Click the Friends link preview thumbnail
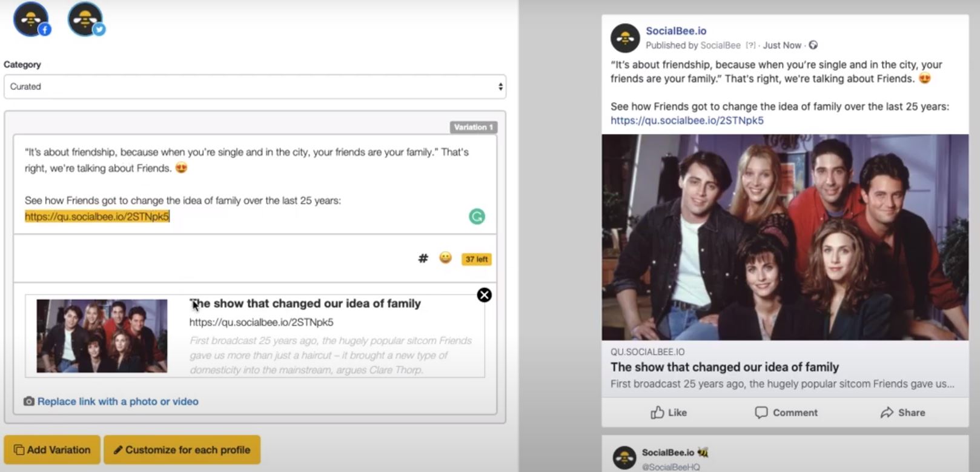The width and height of the screenshot is (980, 472). (x=102, y=336)
